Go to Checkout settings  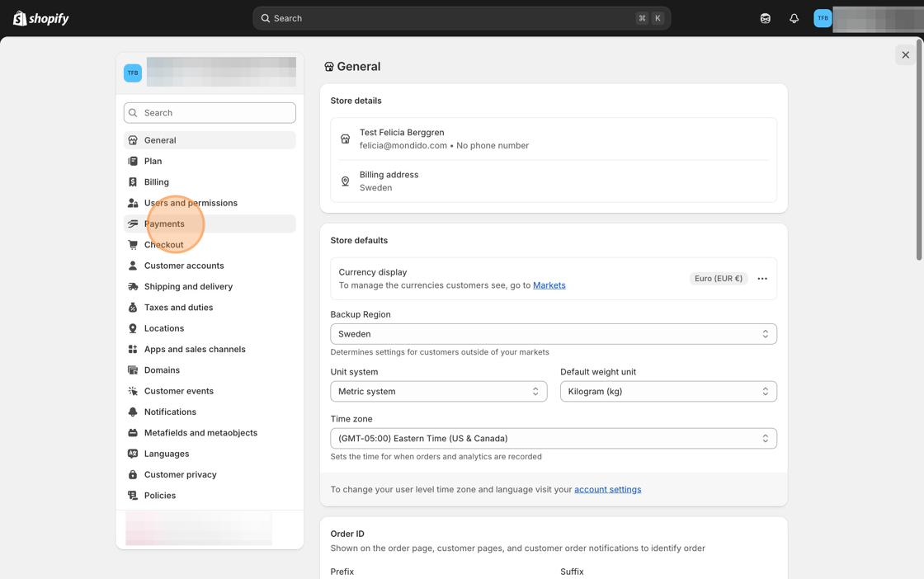pyautogui.click(x=210, y=244)
